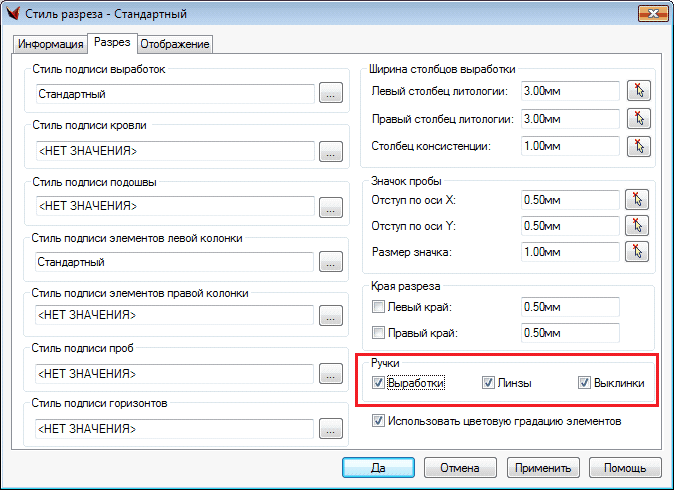The image size is (674, 490).
Task: Click pick icon for Отступ по оси X
Action: click(x=638, y=198)
